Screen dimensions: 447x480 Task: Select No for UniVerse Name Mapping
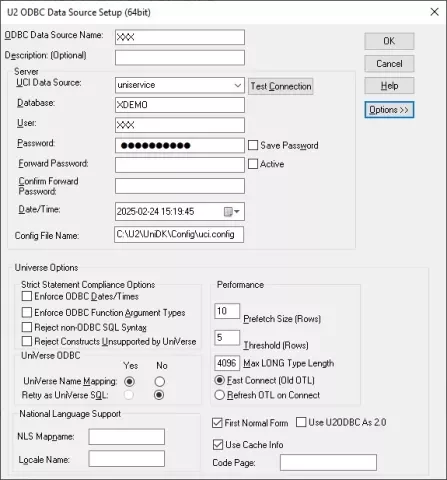(159, 381)
